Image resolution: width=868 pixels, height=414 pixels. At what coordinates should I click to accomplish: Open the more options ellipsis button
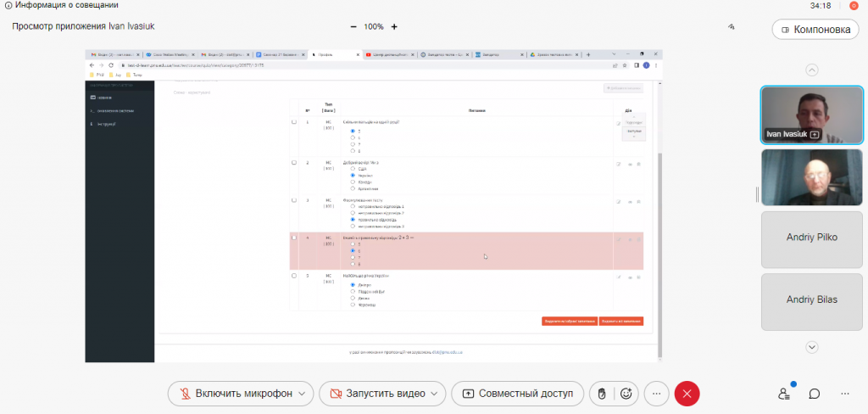657,394
